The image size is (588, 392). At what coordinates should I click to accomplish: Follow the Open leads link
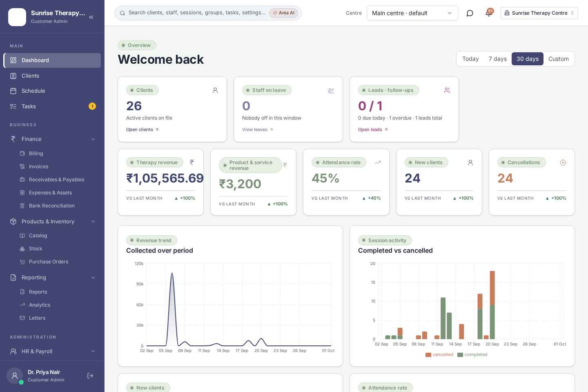pos(373,130)
